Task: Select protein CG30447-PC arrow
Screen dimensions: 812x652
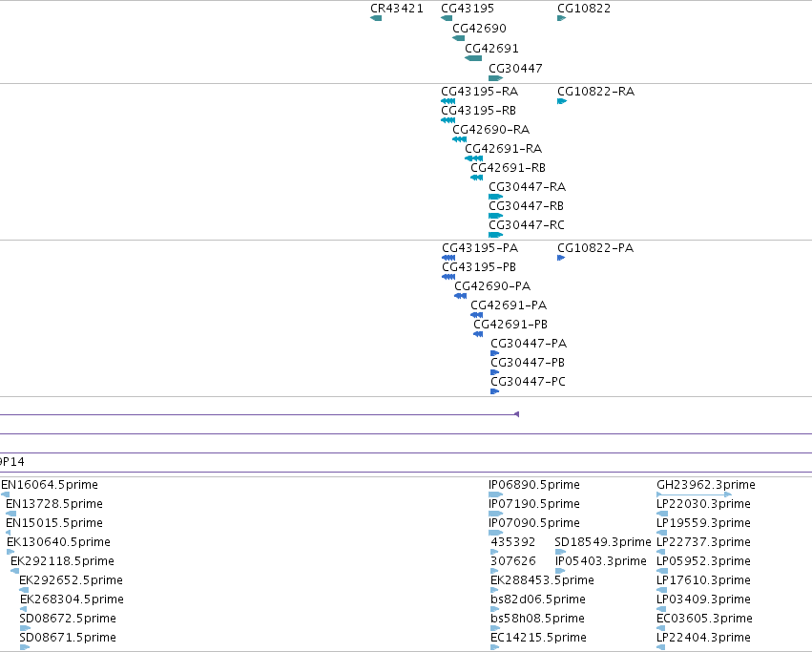Action: [494, 391]
